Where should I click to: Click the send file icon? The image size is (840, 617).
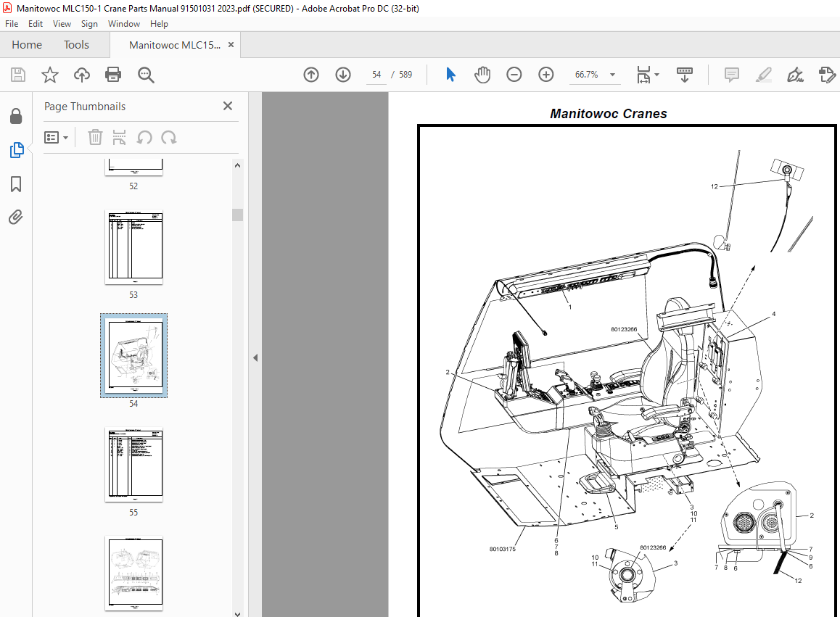pyautogui.click(x=827, y=75)
